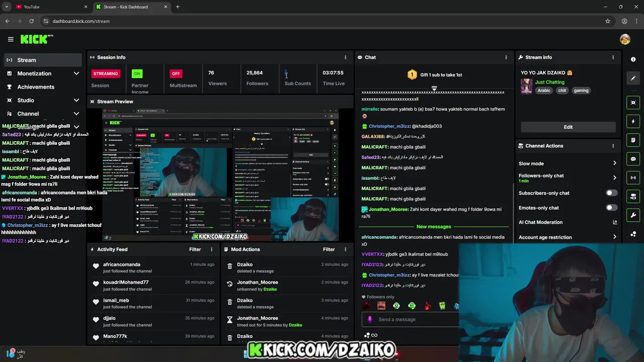This screenshot has width=644, height=362.
Task: Click the Arabic stream tag
Action: click(x=544, y=90)
